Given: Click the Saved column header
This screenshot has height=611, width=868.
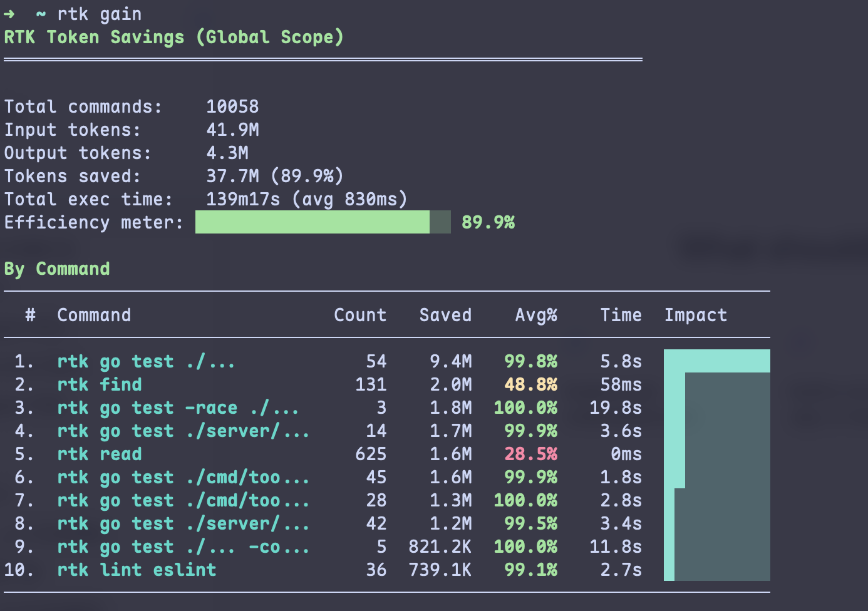Looking at the screenshot, I should coord(445,315).
